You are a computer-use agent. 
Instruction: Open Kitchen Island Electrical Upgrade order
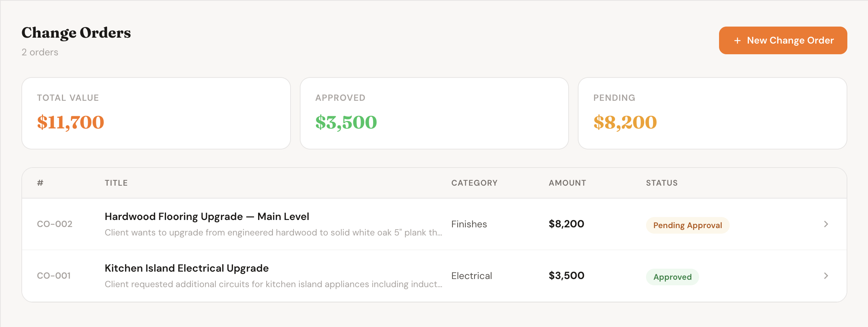187,268
